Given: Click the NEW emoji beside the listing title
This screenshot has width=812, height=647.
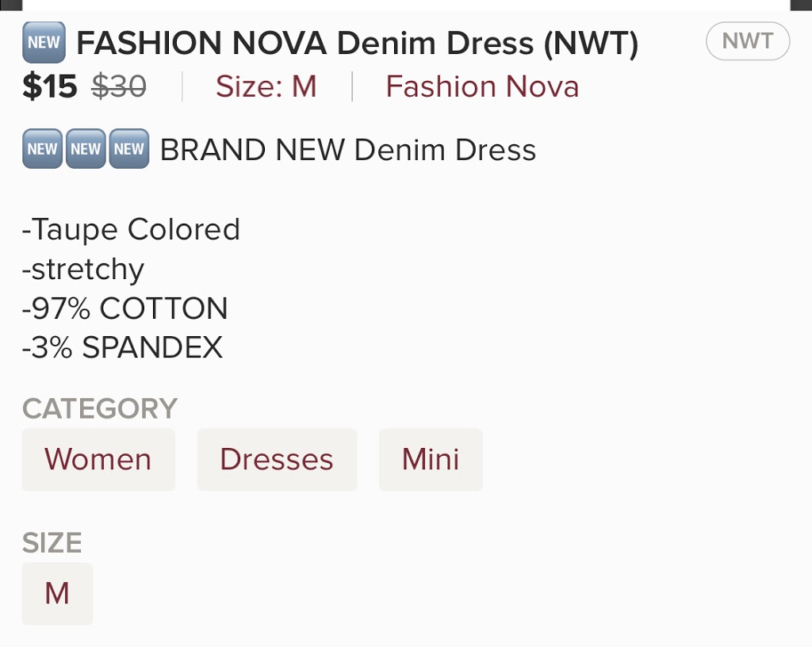Looking at the screenshot, I should (44, 43).
